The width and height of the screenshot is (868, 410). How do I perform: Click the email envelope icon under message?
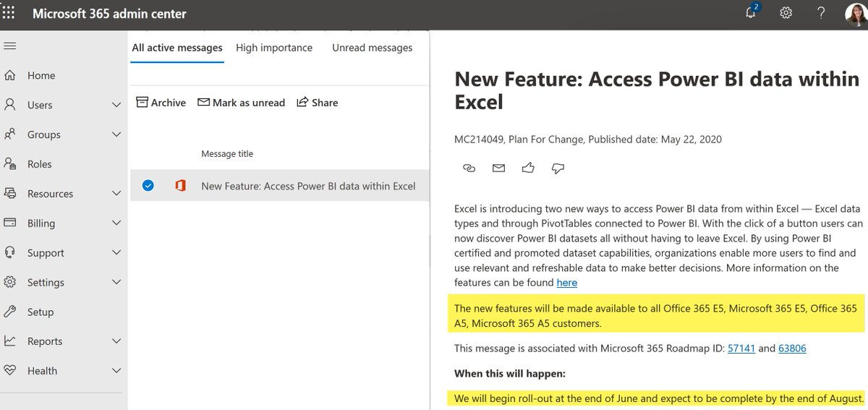pos(498,168)
